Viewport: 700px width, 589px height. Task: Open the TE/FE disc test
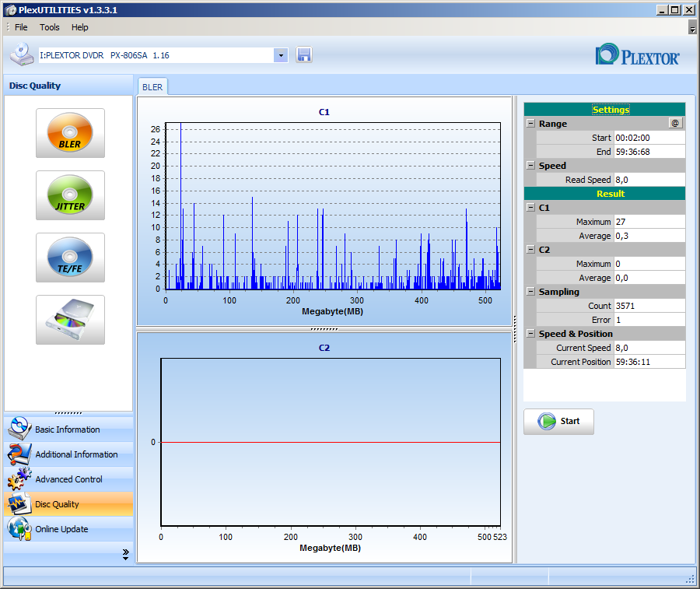pos(70,258)
